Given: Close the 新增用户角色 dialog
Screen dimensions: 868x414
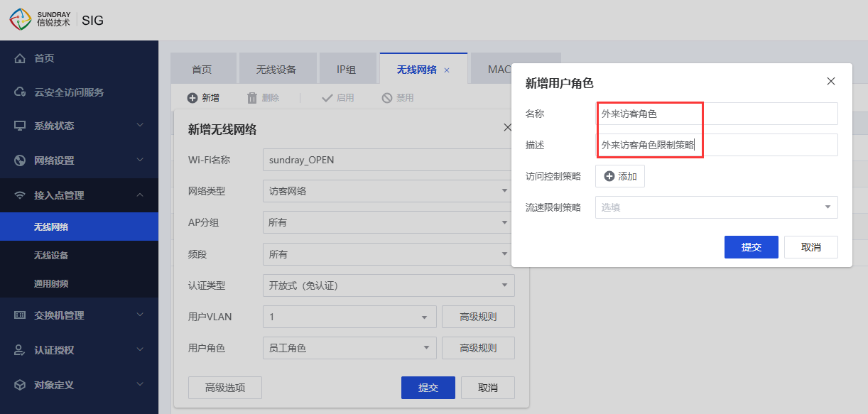Looking at the screenshot, I should 831,82.
